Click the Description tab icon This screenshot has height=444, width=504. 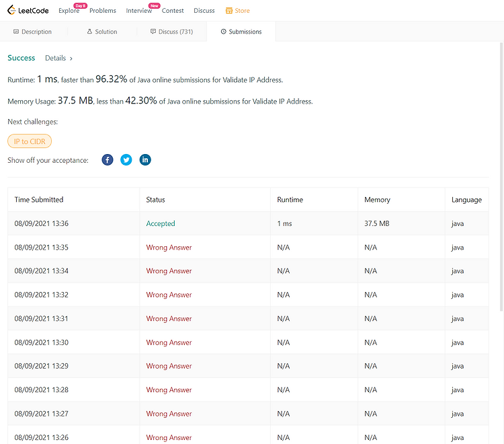(16, 32)
